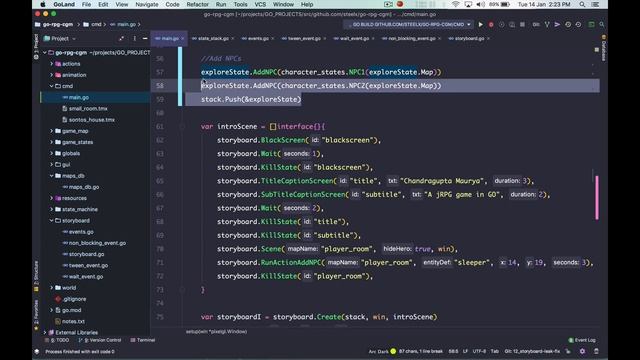Viewport: 640px width, 360px height.
Task: Expand the animation folder
Action: tap(52, 75)
